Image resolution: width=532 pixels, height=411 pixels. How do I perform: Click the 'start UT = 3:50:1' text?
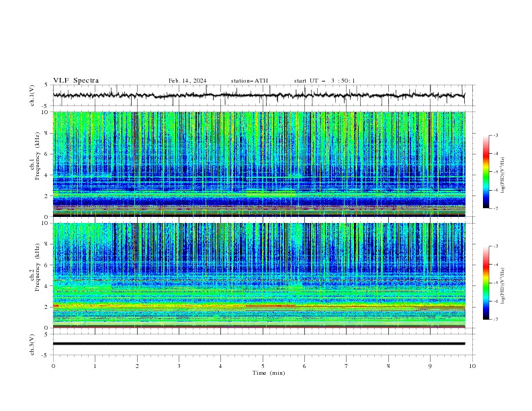[324, 81]
